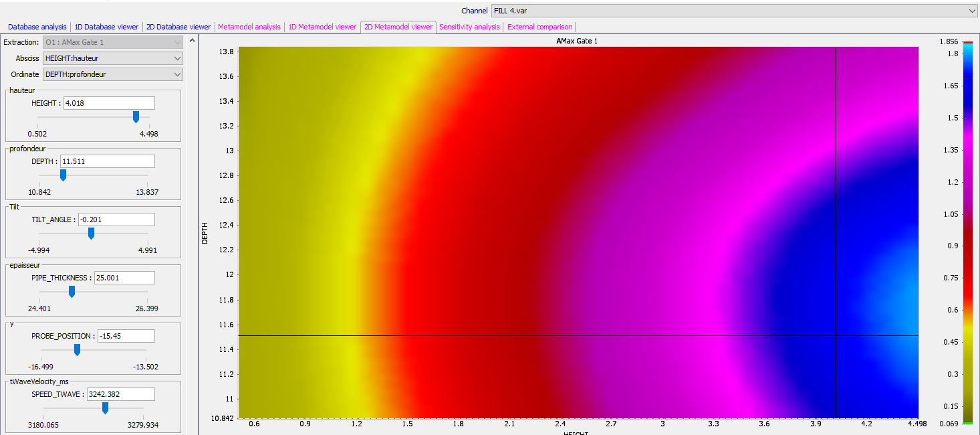
Task: Switch to the Sensitivity analysis tab
Action: point(469,27)
